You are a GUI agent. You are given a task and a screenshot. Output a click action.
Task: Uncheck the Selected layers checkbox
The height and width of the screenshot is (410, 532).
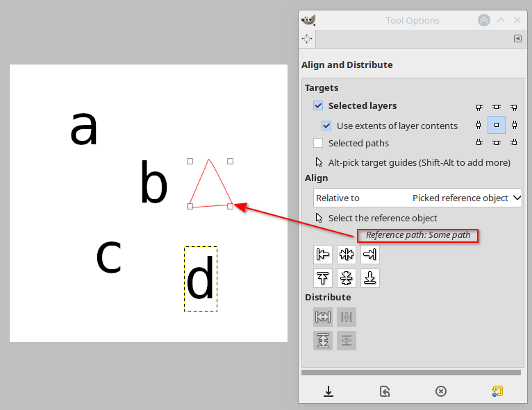pos(318,106)
